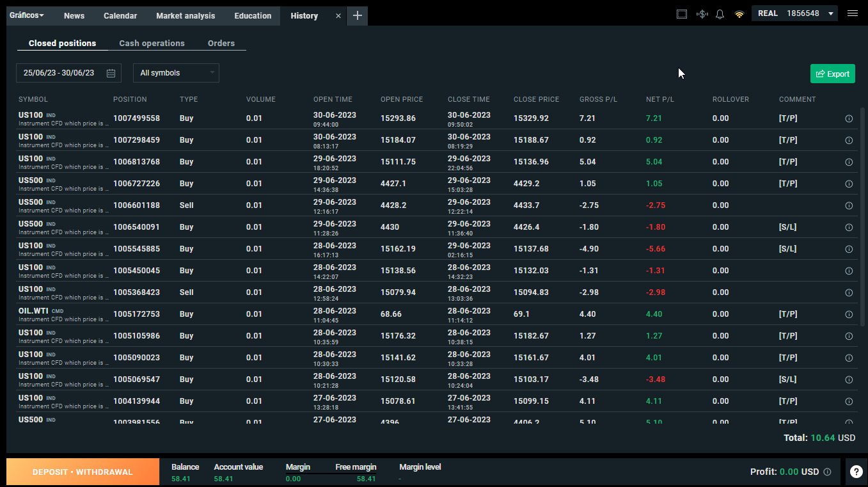Close the History tab

(x=338, y=16)
